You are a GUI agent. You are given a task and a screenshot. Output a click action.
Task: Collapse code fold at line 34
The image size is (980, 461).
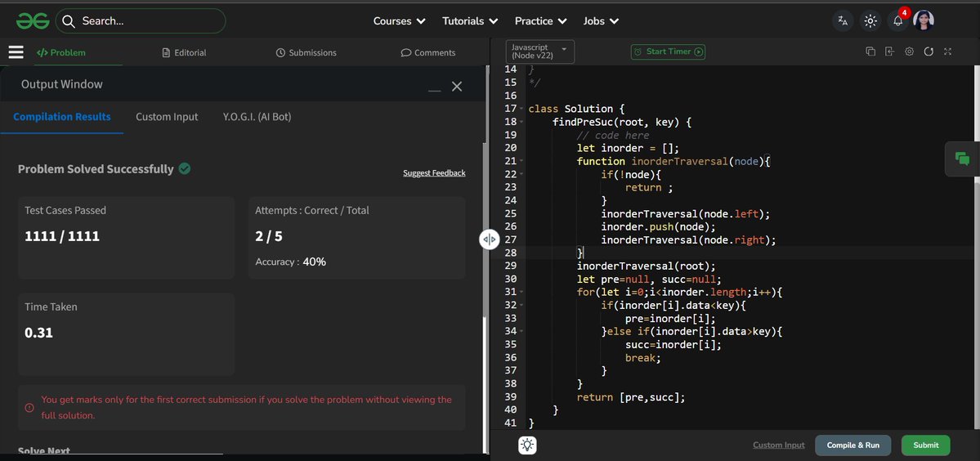(x=521, y=331)
